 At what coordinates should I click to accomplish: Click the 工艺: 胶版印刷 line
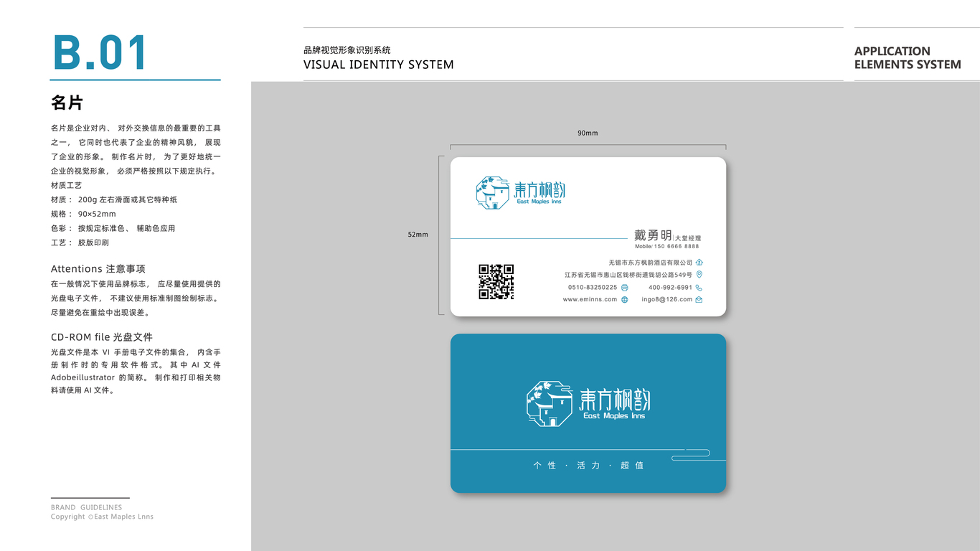80,242
